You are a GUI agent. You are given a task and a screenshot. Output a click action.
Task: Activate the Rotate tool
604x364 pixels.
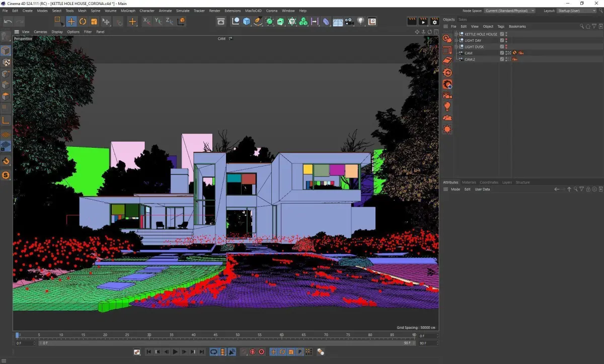[83, 21]
